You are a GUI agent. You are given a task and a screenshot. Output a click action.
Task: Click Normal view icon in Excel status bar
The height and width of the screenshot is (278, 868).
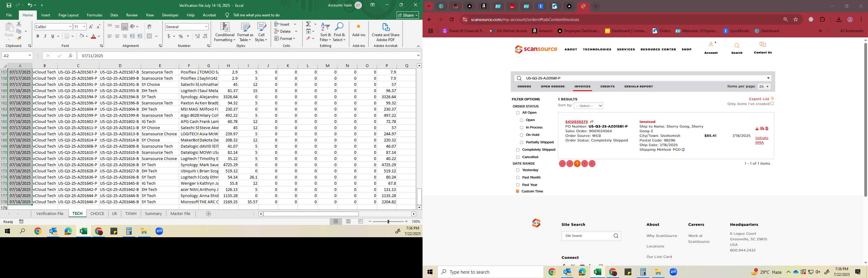click(x=336, y=221)
